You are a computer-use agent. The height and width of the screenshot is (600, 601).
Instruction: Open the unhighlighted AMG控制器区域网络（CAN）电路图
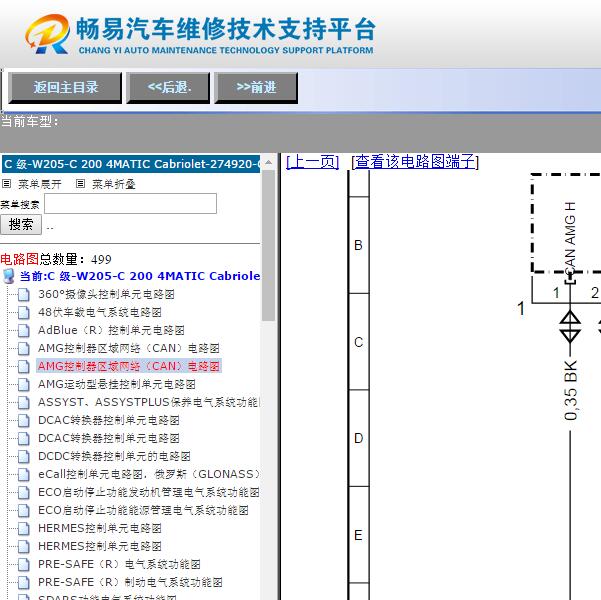[x=129, y=348]
